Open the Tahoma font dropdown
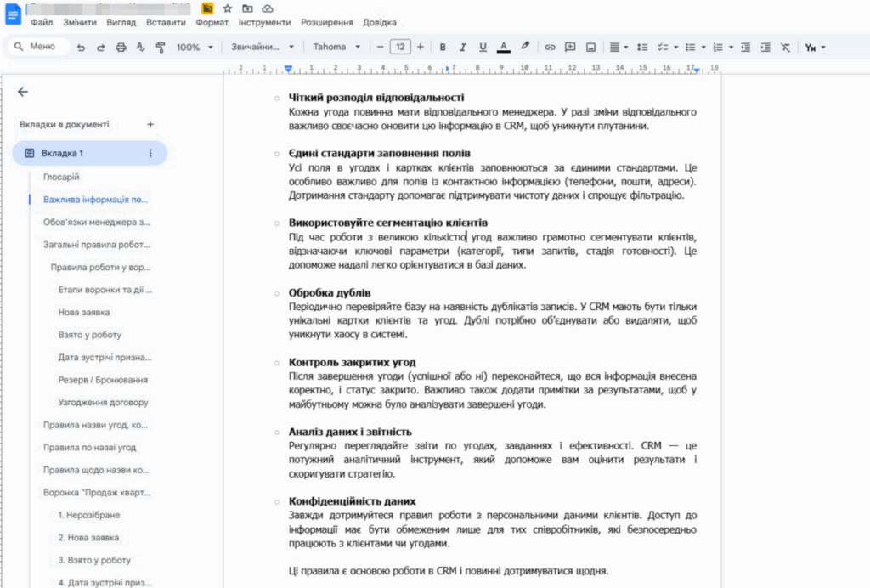 click(x=336, y=48)
